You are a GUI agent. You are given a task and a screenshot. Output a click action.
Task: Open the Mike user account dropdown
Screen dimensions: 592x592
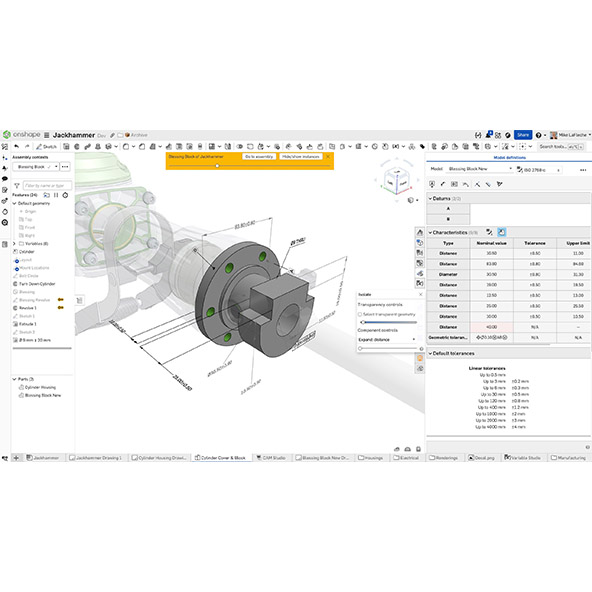[x=570, y=135]
